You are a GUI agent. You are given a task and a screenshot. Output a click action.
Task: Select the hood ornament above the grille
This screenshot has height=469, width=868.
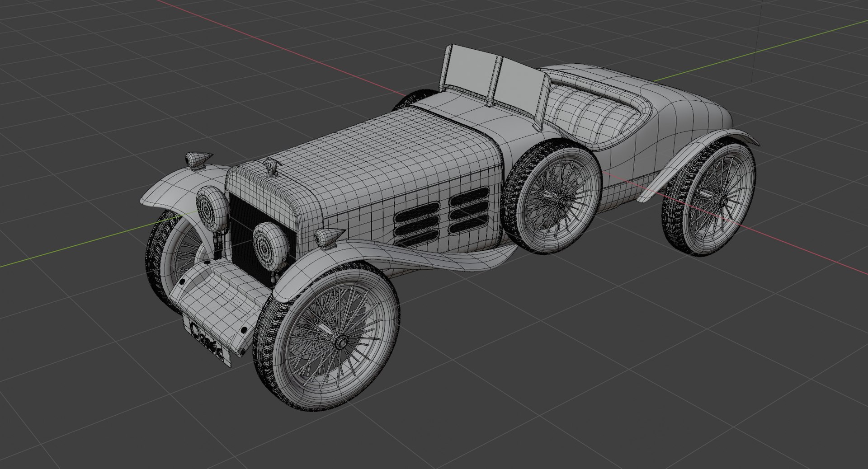click(271, 167)
